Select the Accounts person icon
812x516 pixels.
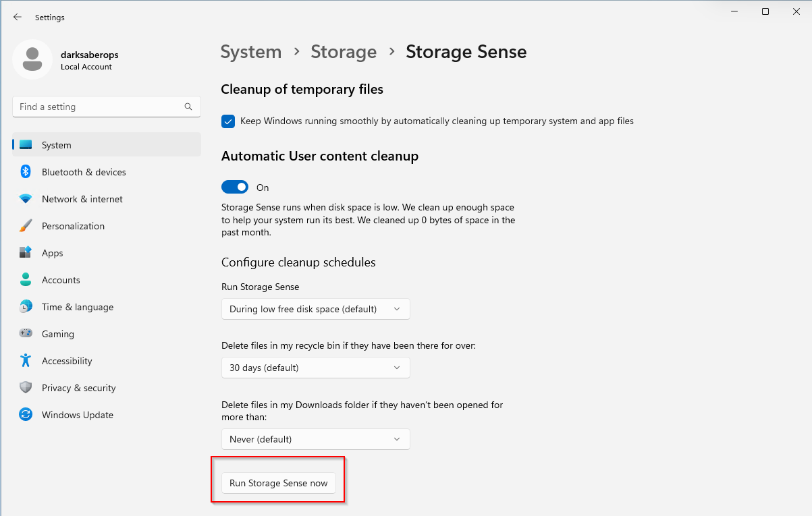25,280
